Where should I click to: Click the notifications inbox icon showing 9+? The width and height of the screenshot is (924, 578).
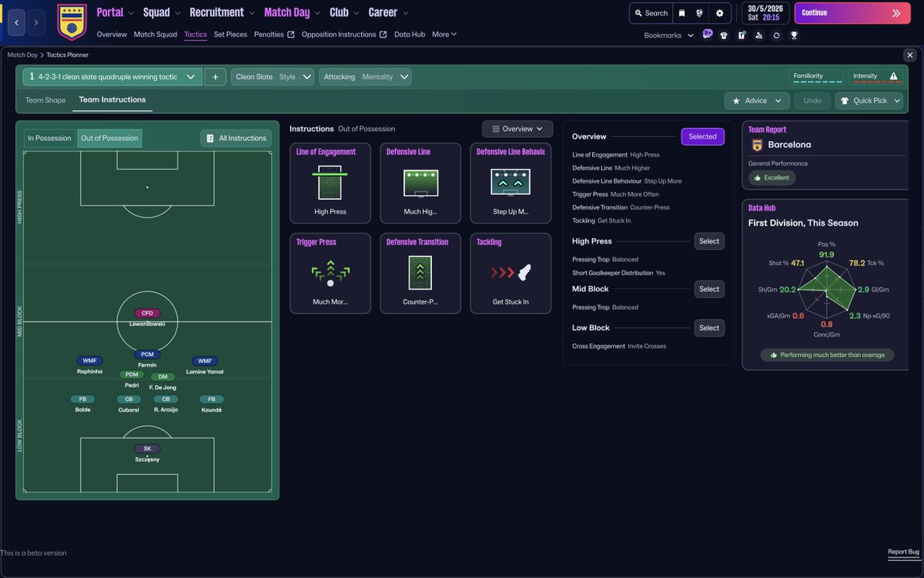(x=705, y=35)
